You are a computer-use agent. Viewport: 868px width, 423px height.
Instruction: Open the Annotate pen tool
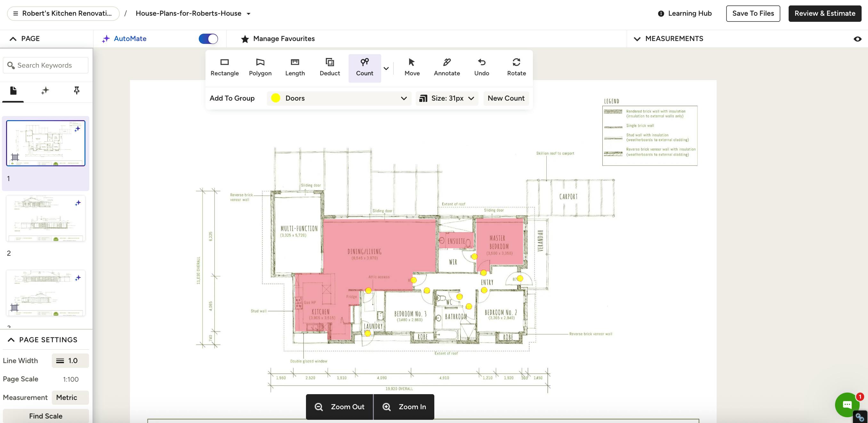pyautogui.click(x=446, y=68)
